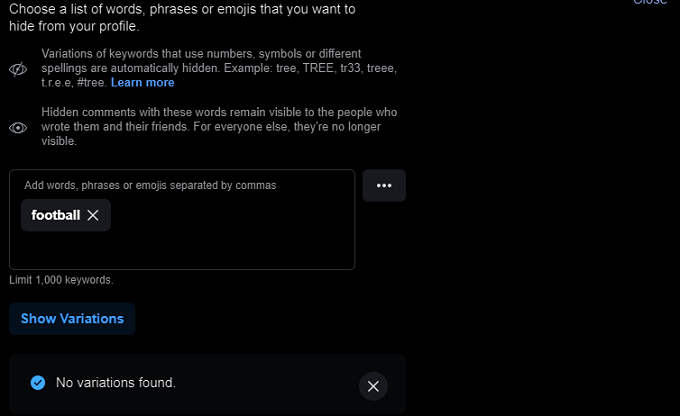Open the Learn more link

coord(142,82)
